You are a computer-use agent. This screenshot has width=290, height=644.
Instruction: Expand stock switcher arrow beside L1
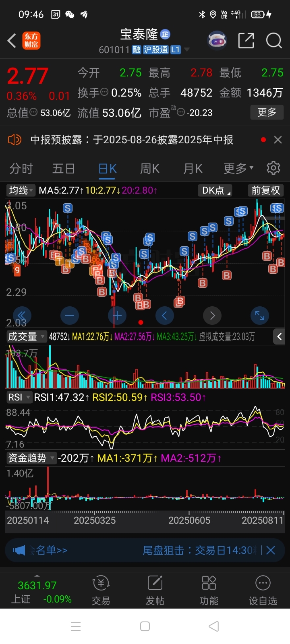[186, 50]
